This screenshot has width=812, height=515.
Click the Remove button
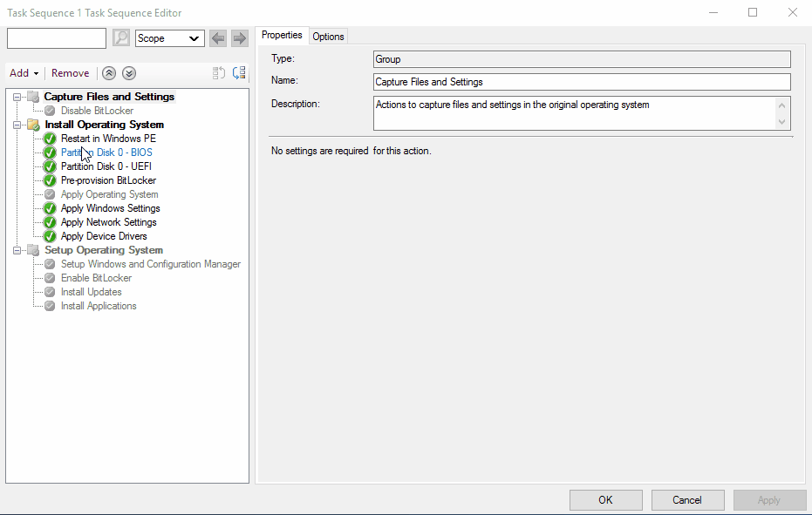(70, 73)
